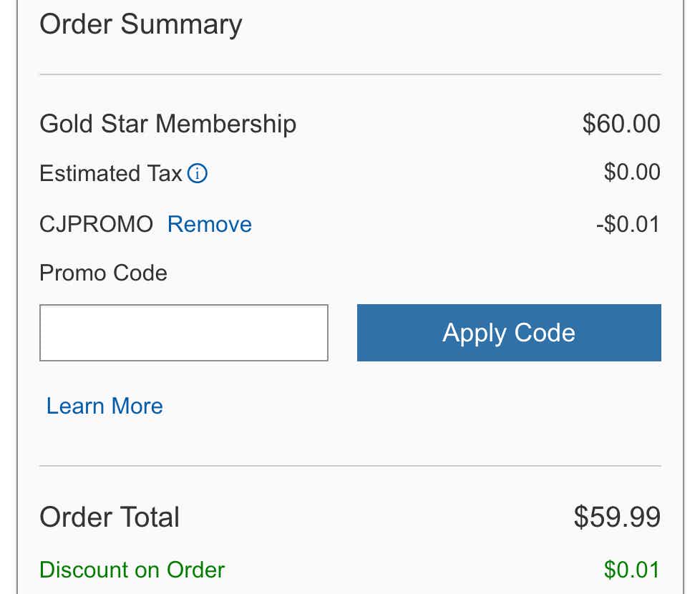Viewport: 700px width, 594px height.
Task: Click the divider above Order Total
Action: [x=350, y=466]
